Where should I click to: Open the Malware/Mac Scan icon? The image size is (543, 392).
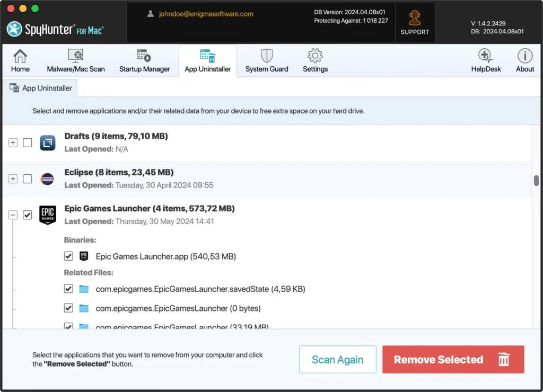coord(75,56)
